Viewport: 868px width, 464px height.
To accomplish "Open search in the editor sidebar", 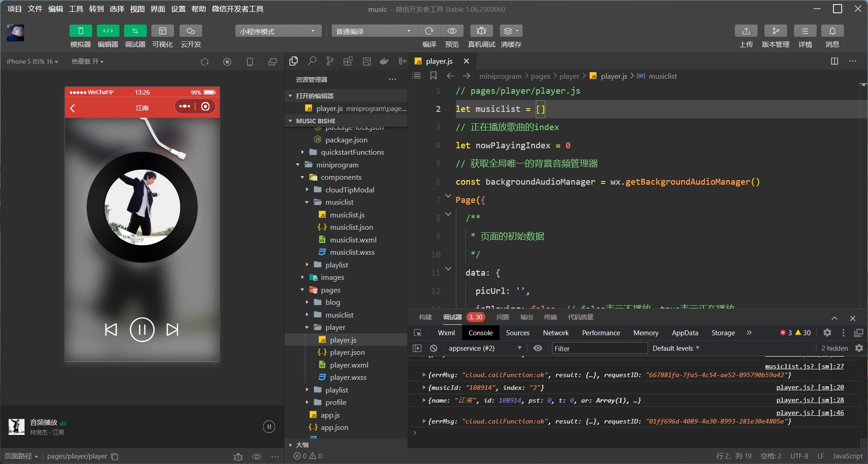I will pos(312,61).
